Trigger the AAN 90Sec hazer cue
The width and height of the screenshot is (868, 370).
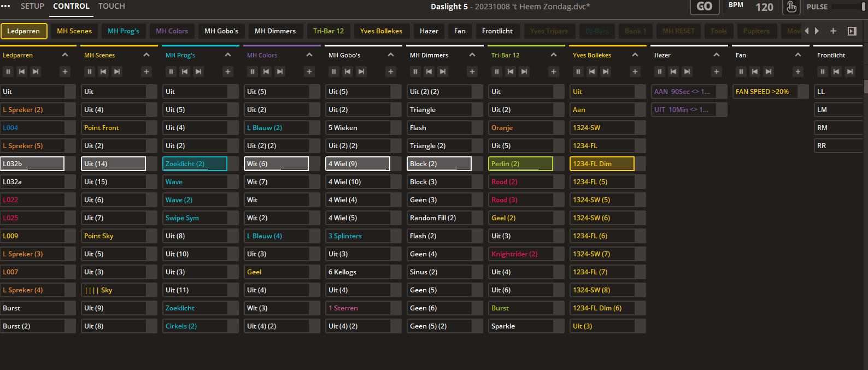click(x=683, y=92)
